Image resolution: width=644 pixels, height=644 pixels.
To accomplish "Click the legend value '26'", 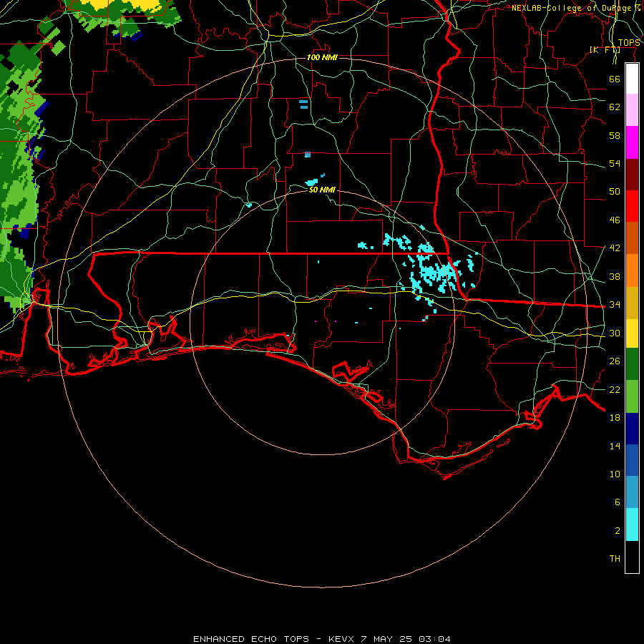I will click(615, 361).
